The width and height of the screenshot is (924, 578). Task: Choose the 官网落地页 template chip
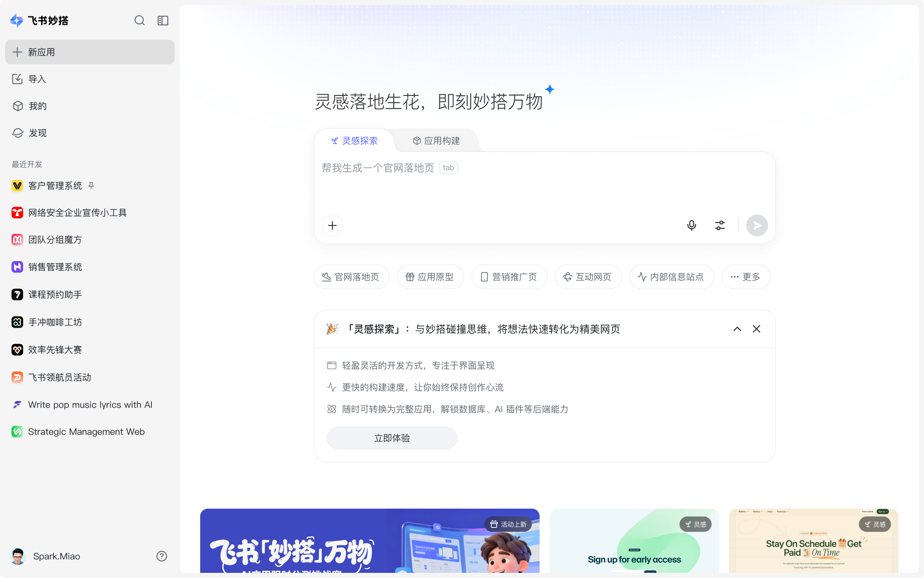click(351, 277)
